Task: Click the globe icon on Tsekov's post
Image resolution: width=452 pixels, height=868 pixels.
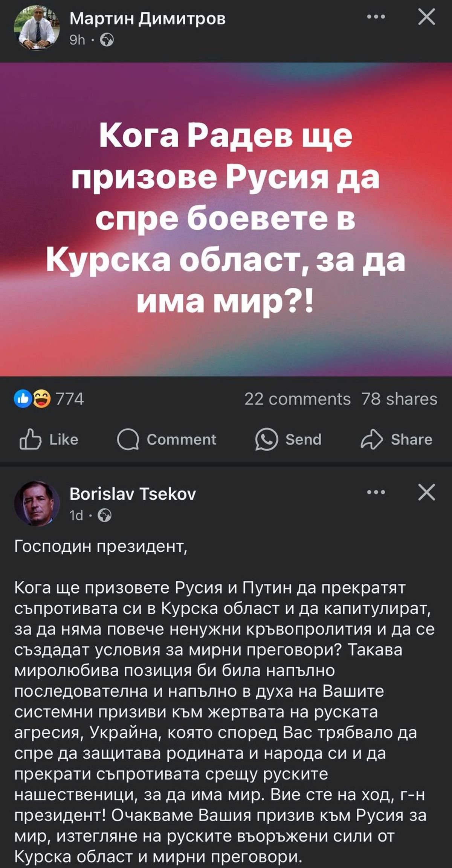Action: point(104,515)
